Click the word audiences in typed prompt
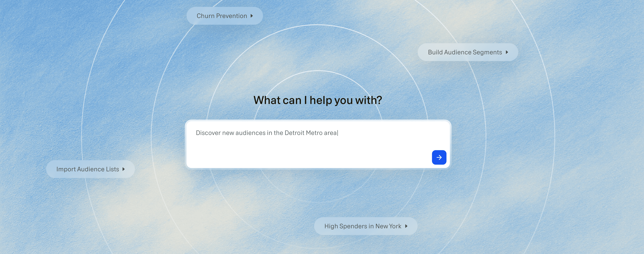Screen dimensions: 644x254 250,133
